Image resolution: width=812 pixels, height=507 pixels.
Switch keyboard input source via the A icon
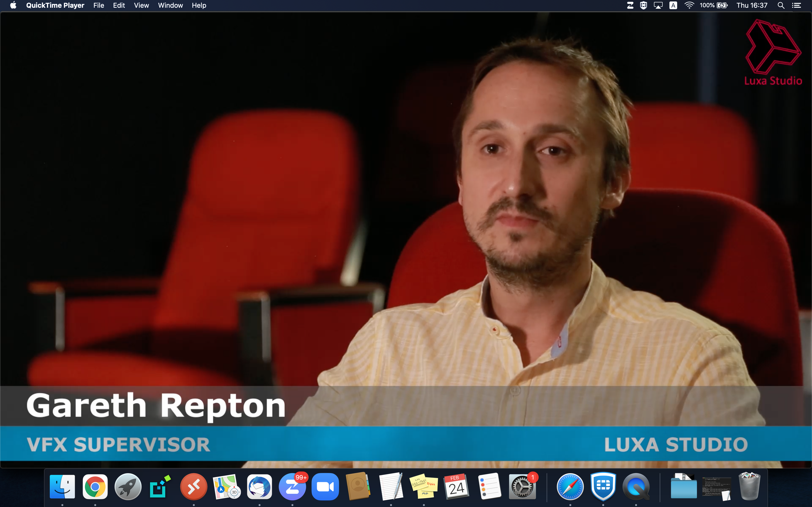[673, 5]
